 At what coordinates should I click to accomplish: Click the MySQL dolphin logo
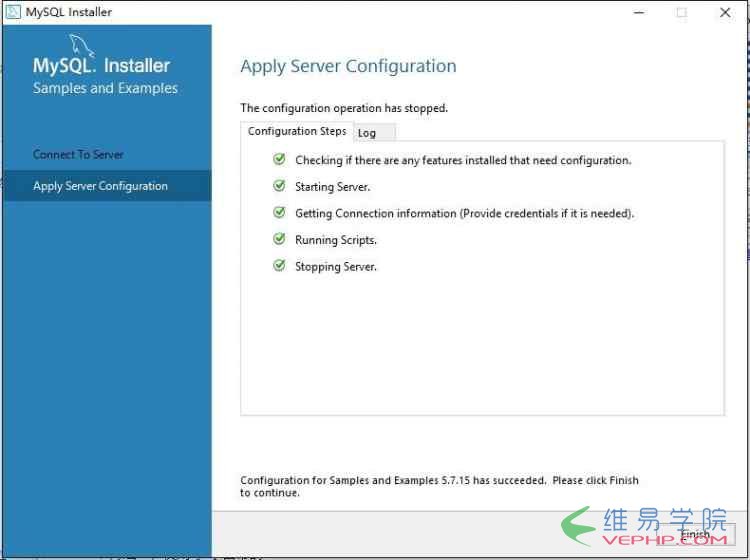pos(81,45)
